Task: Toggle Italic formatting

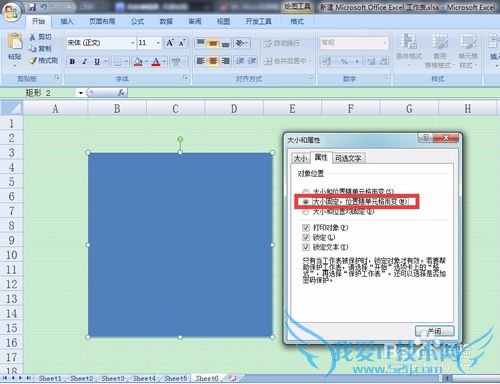Action: [x=84, y=62]
